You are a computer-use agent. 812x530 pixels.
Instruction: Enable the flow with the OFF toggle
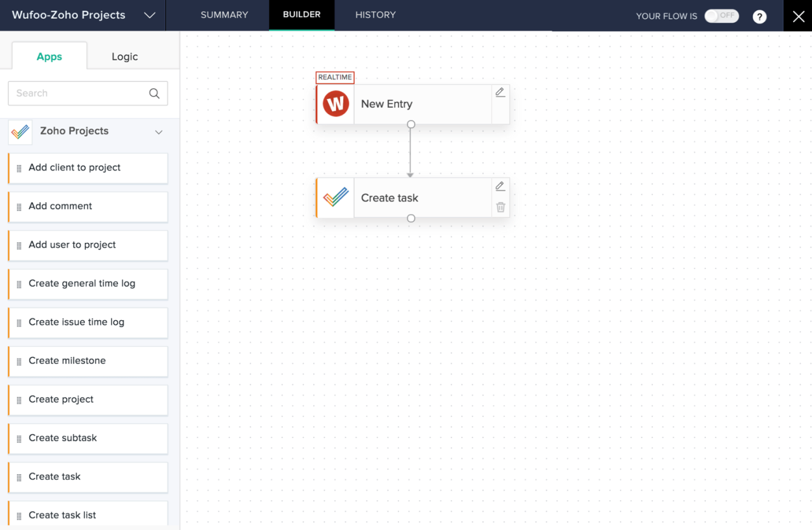[721, 16]
